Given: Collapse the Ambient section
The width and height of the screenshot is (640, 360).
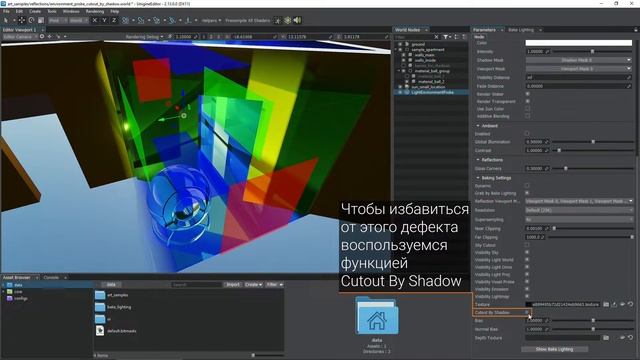Looking at the screenshot, I should tap(478, 126).
